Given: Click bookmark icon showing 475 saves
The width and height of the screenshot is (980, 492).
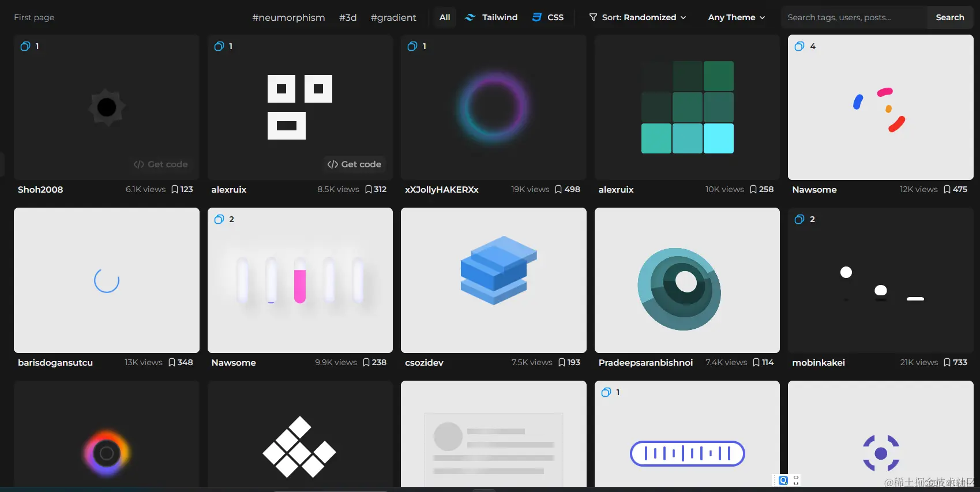Looking at the screenshot, I should tap(947, 189).
